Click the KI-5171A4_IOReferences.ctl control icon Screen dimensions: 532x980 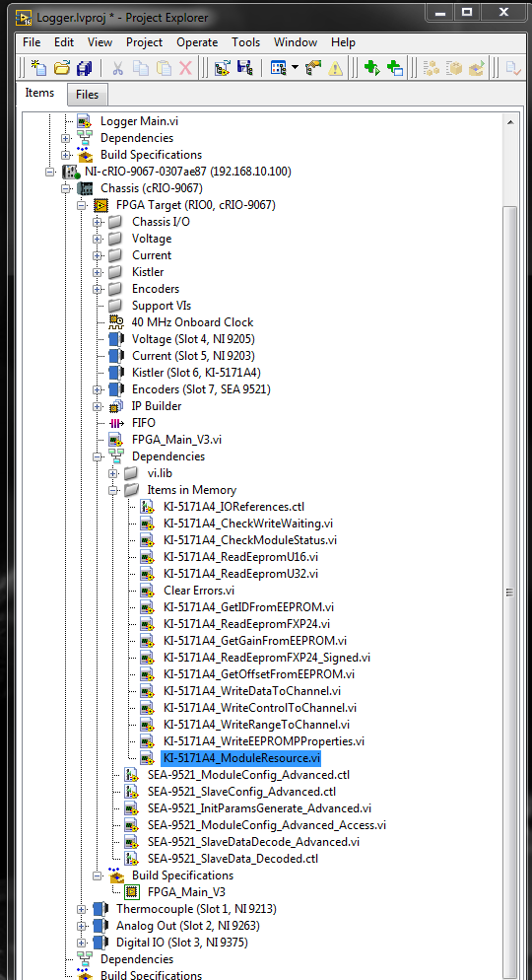pyautogui.click(x=148, y=506)
